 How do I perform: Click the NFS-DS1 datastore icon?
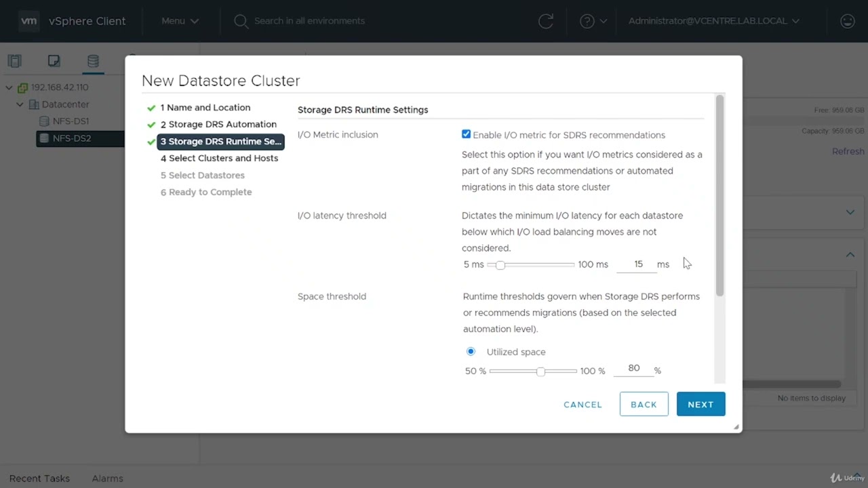[x=45, y=121]
